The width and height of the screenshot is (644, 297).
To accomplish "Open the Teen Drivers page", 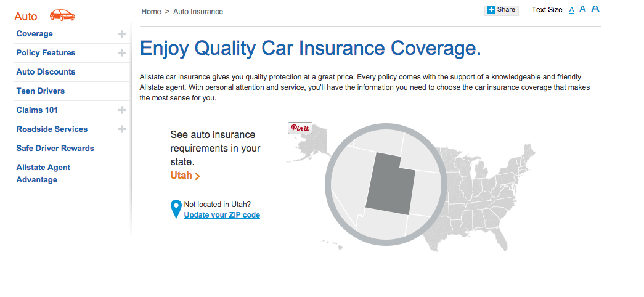I will pyautogui.click(x=41, y=91).
